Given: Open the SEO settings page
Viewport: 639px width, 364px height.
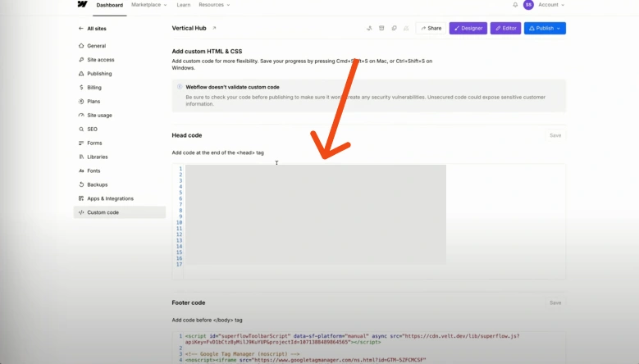Looking at the screenshot, I should (x=92, y=129).
